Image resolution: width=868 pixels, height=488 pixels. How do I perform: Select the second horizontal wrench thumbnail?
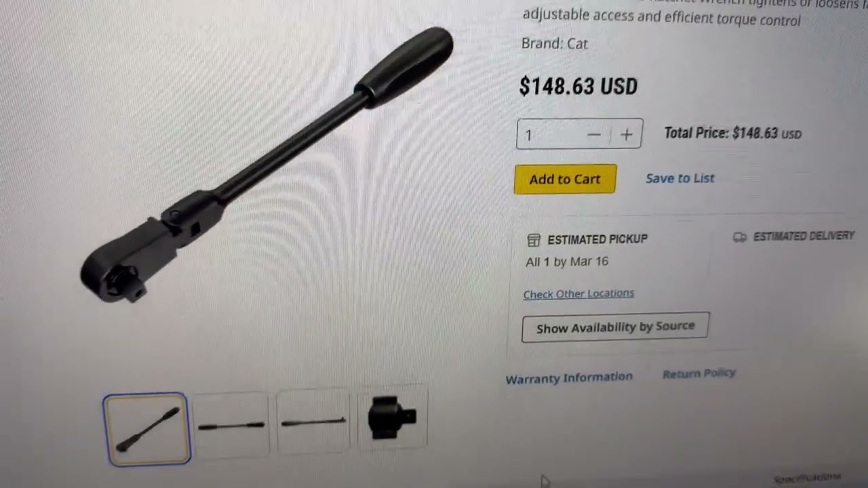pos(231,425)
